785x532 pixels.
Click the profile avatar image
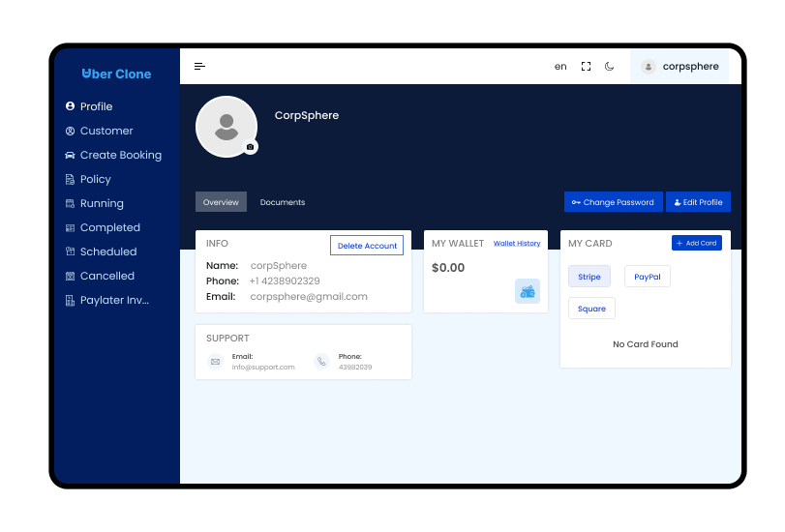point(226,127)
